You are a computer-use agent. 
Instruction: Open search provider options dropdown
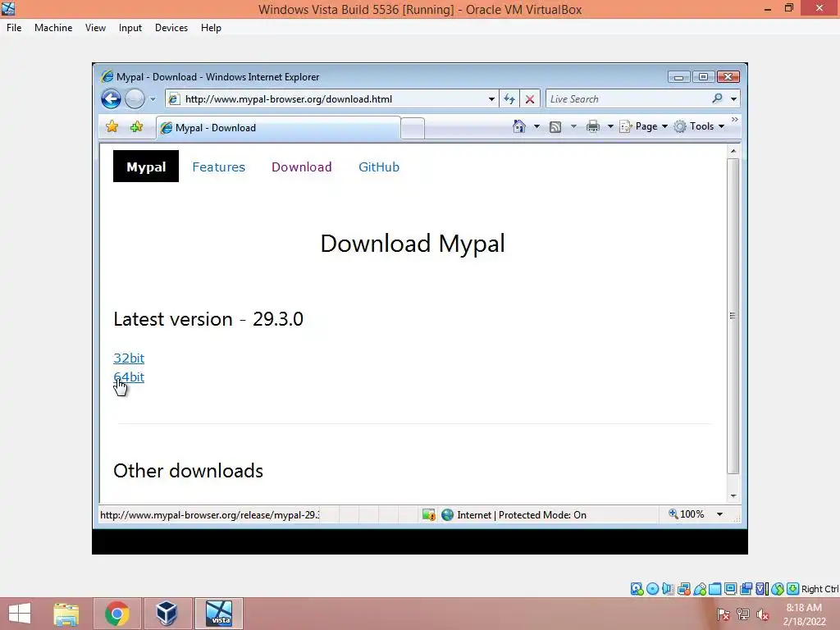(733, 99)
